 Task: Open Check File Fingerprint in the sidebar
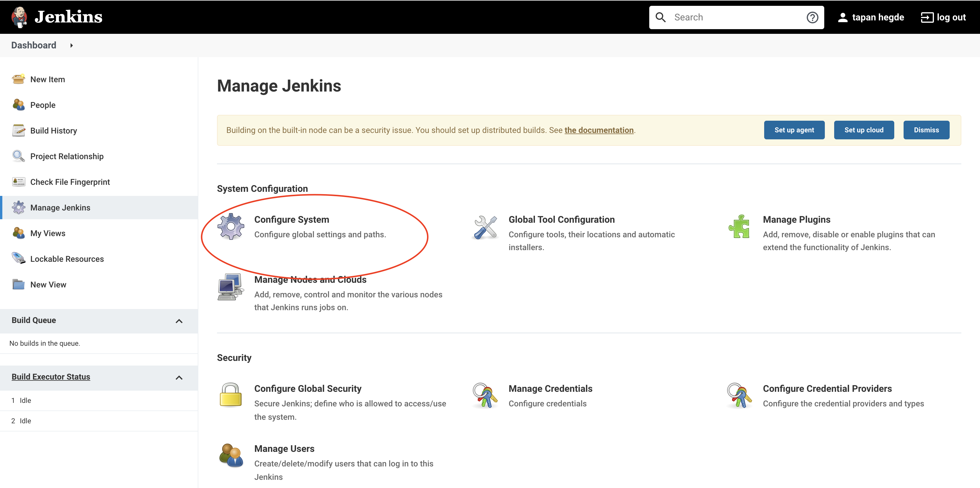pyautogui.click(x=70, y=182)
